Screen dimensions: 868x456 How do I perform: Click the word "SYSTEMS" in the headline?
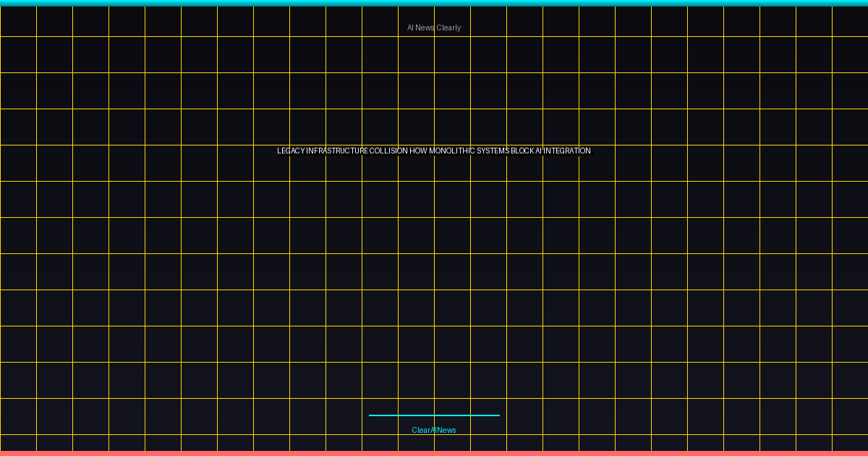point(493,151)
